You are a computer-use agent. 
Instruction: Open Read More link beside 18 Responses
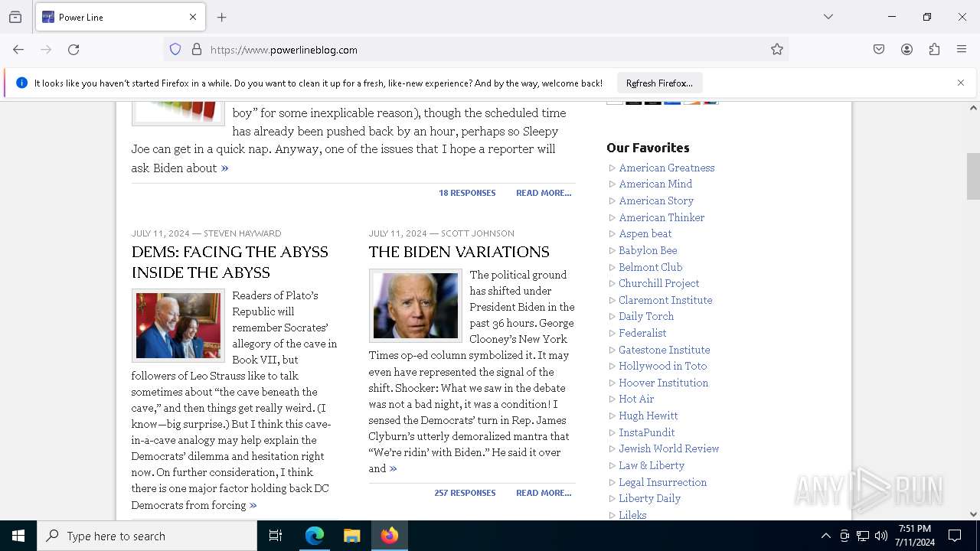click(544, 193)
